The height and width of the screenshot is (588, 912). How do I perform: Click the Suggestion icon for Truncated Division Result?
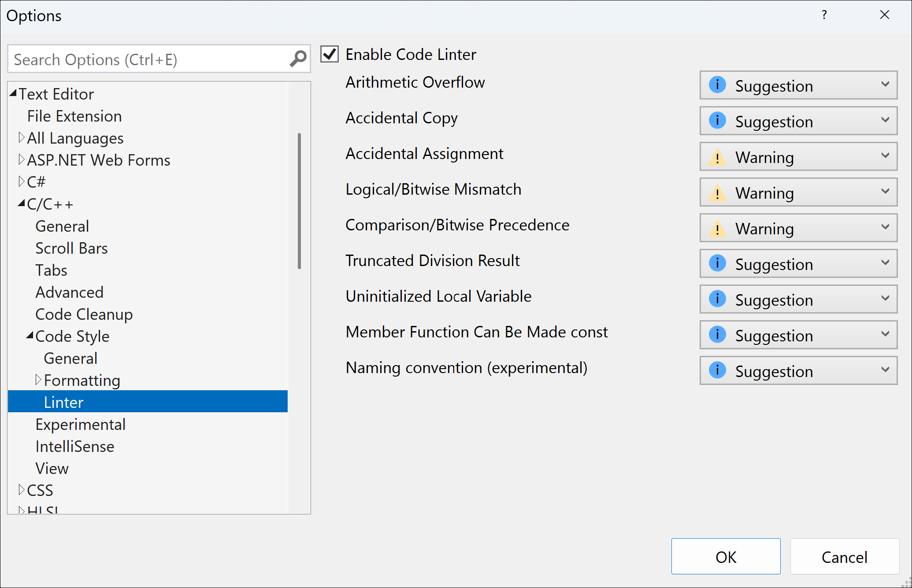tap(716, 264)
